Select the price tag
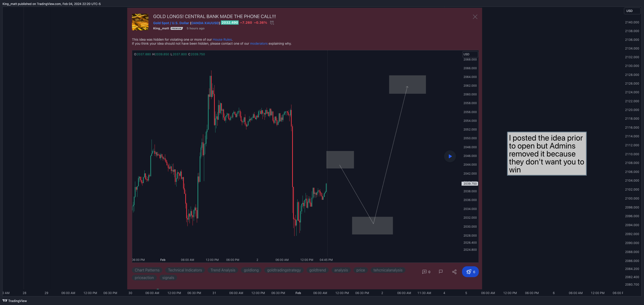The image size is (644, 305). 361,270
